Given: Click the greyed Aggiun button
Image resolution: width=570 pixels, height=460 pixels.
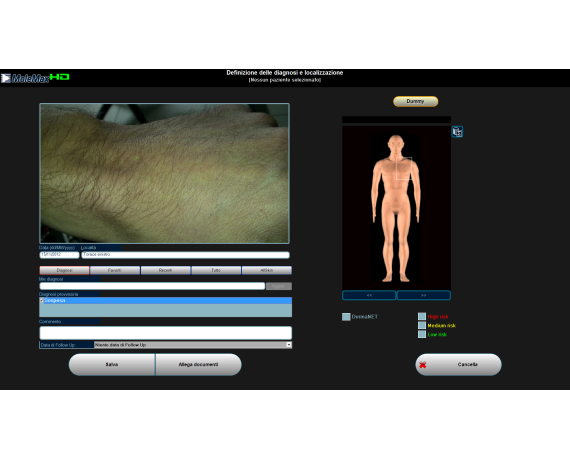Looking at the screenshot, I should pyautogui.click(x=279, y=286).
